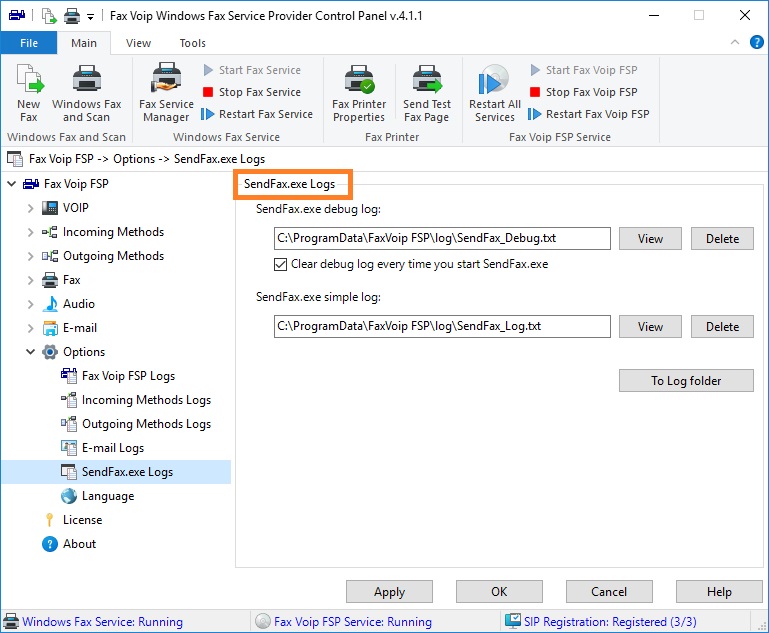This screenshot has width=769, height=633.
Task: Click the debug log path field
Action: point(442,239)
